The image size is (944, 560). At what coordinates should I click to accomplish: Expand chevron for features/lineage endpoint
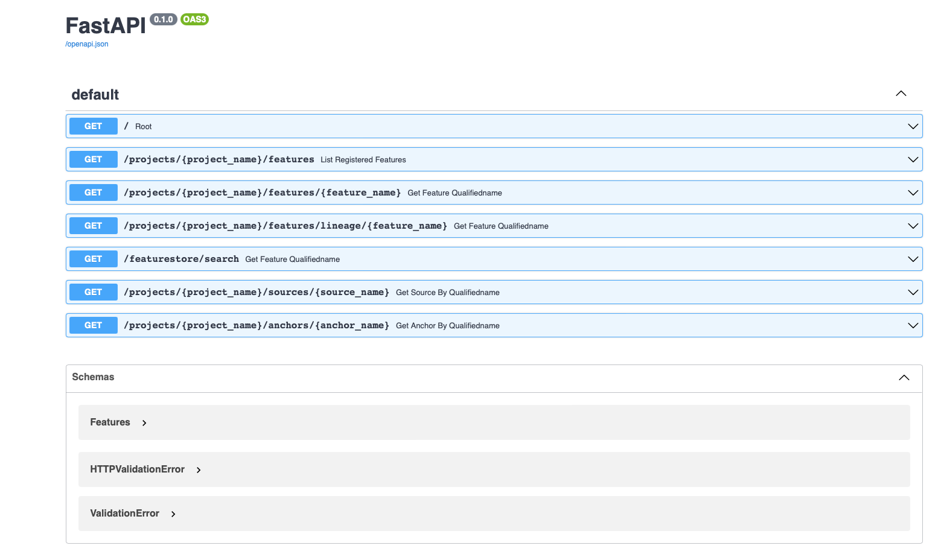coord(913,226)
